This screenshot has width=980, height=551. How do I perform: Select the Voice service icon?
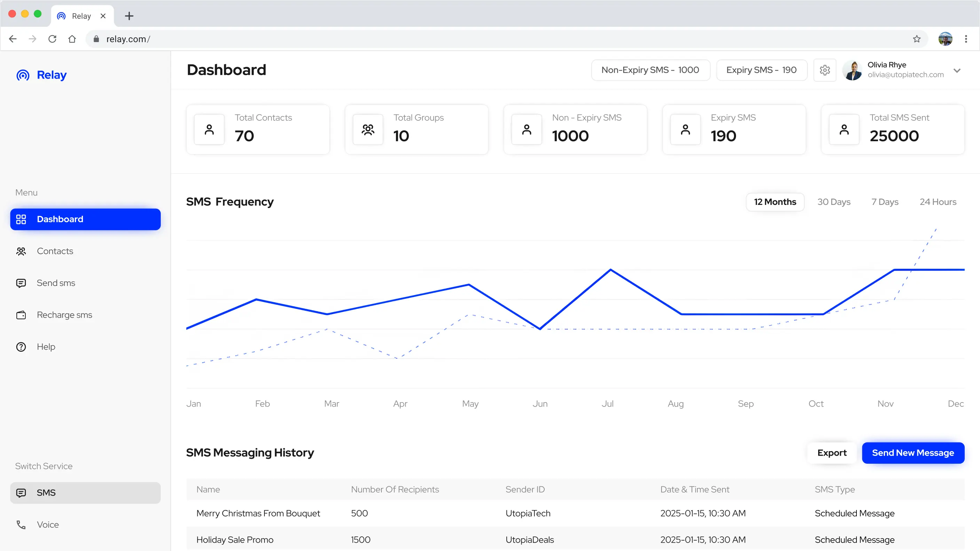coord(21,524)
